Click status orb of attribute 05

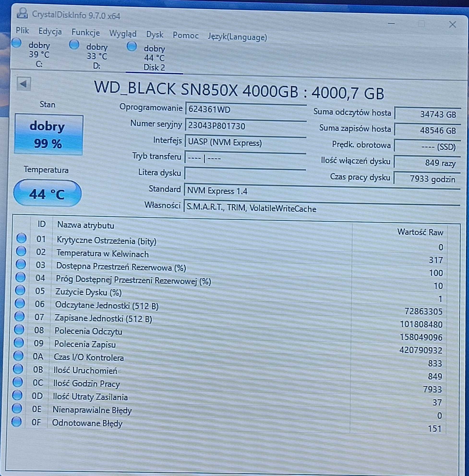click(20, 290)
